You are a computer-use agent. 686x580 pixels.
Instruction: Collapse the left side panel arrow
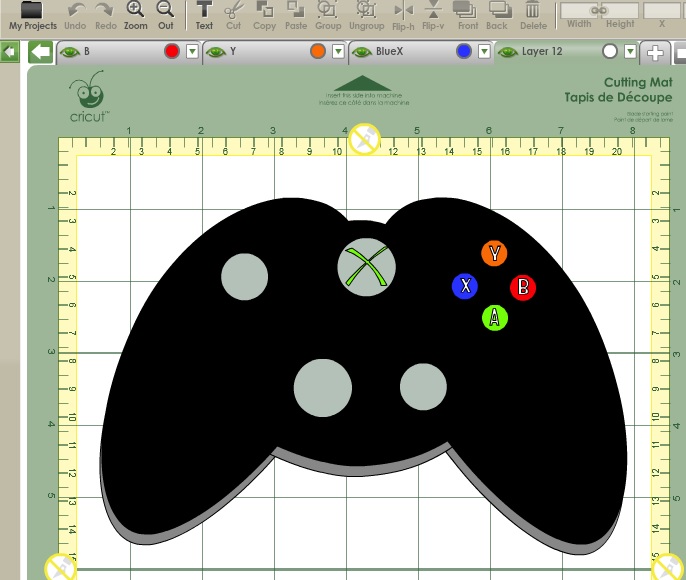(9, 52)
